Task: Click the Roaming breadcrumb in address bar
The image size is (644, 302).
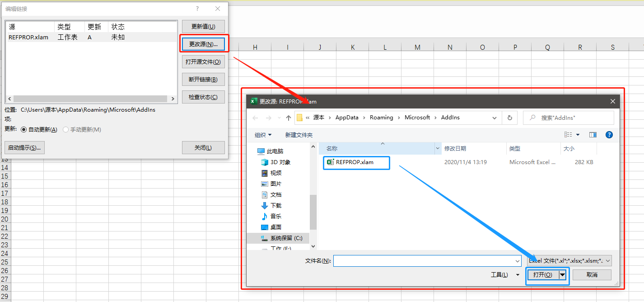Action: (x=382, y=118)
